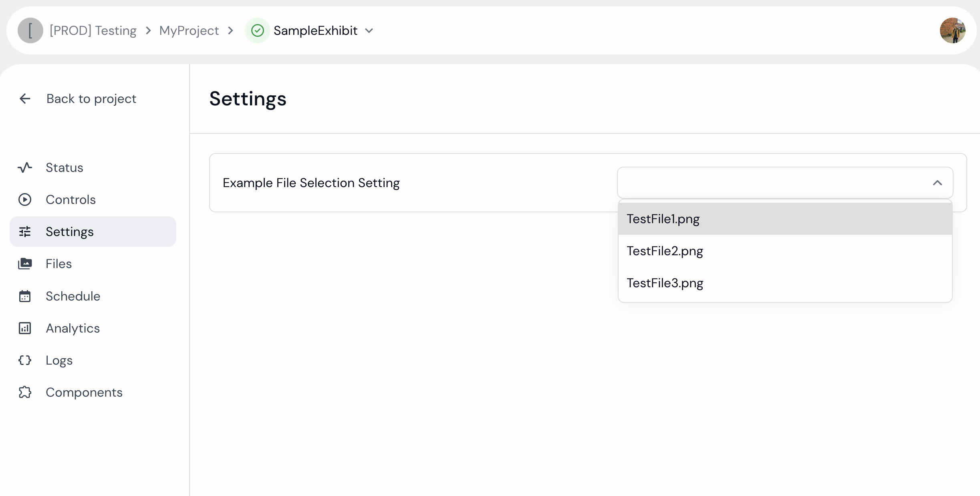Click the back arrow icon
980x496 pixels.
coord(25,99)
